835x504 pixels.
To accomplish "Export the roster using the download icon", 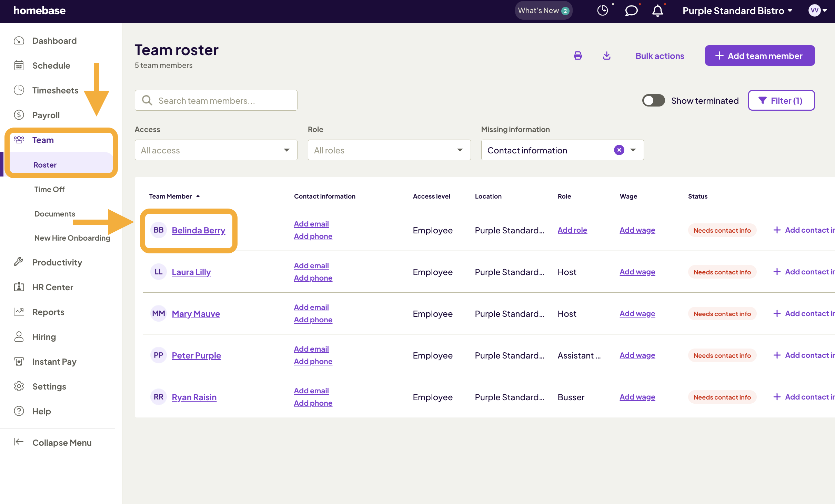I will pos(607,55).
